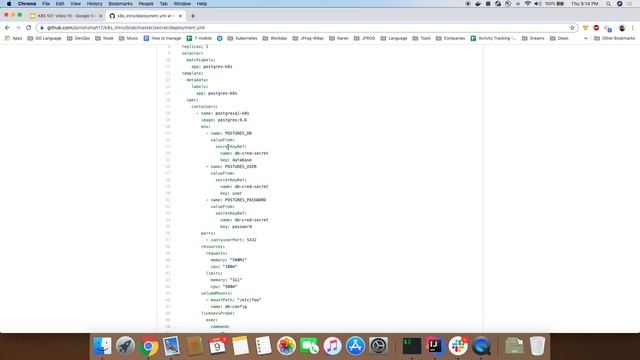Image resolution: width=640 pixels, height=360 pixels.
Task: Open the brown Contacts book in dock
Action: (195, 346)
